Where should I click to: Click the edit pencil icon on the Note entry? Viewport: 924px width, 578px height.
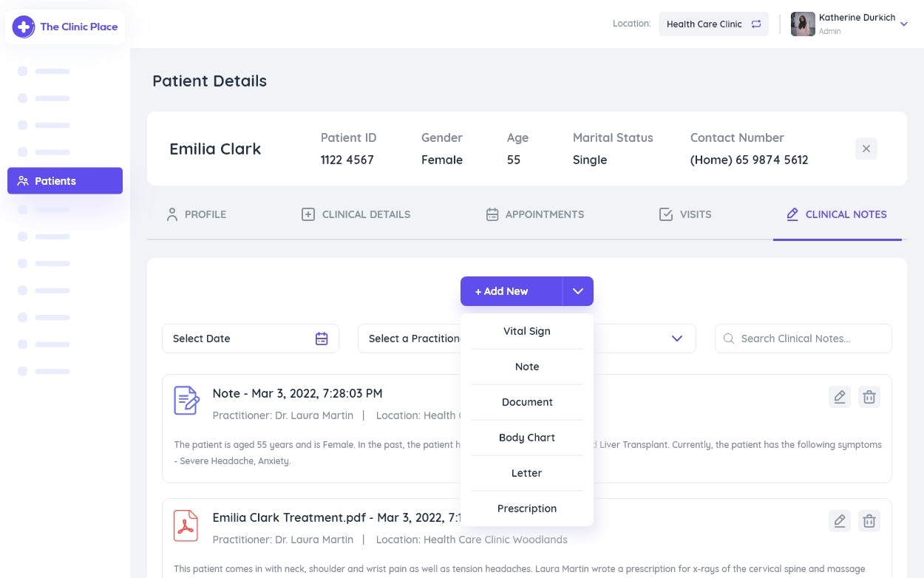840,397
